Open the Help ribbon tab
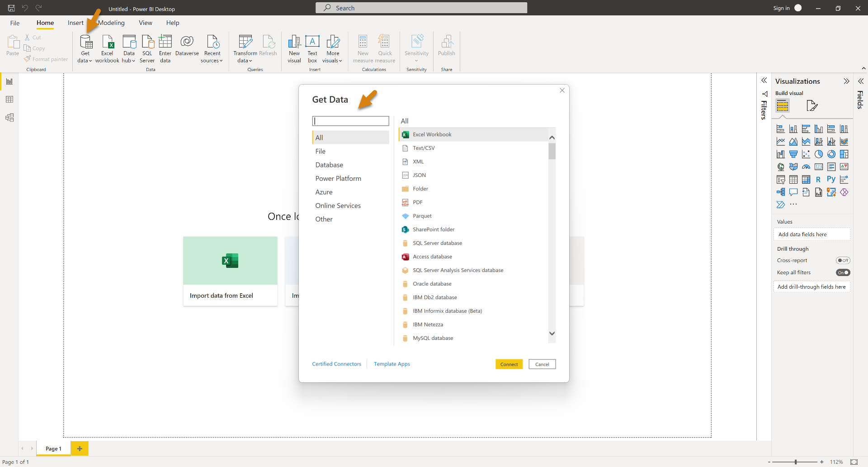The width and height of the screenshot is (868, 467). pos(173,23)
